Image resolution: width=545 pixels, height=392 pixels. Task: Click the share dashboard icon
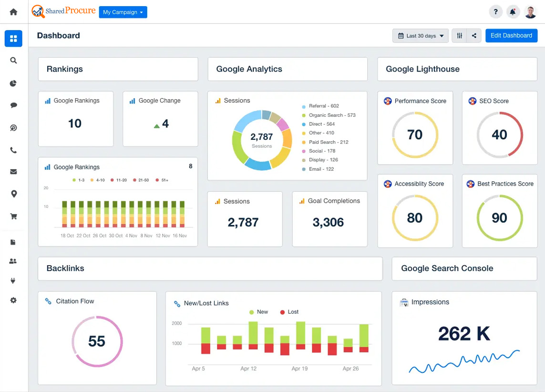(x=474, y=36)
